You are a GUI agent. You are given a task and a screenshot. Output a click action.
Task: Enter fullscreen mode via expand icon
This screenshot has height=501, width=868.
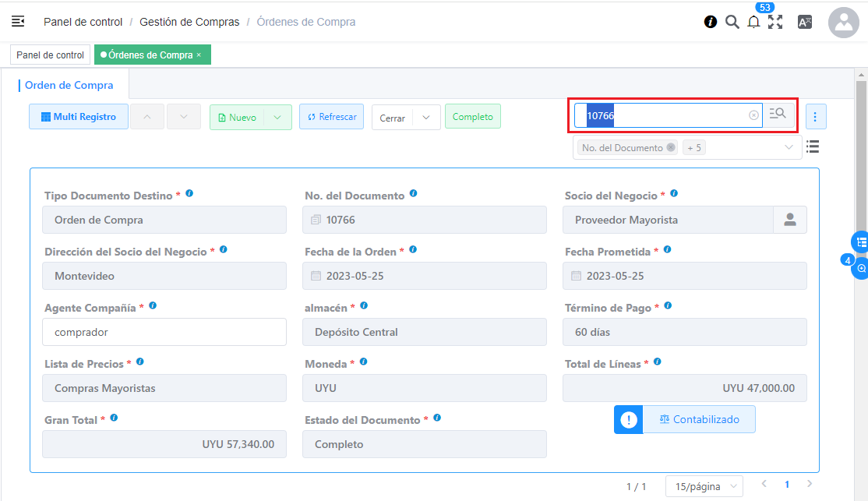[x=775, y=22]
